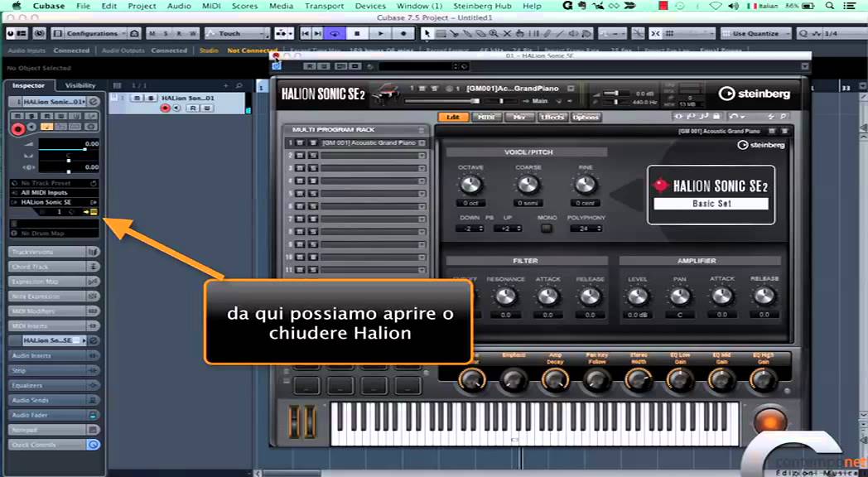Click the Stop transport button
The height and width of the screenshot is (477, 868).
tap(357, 33)
